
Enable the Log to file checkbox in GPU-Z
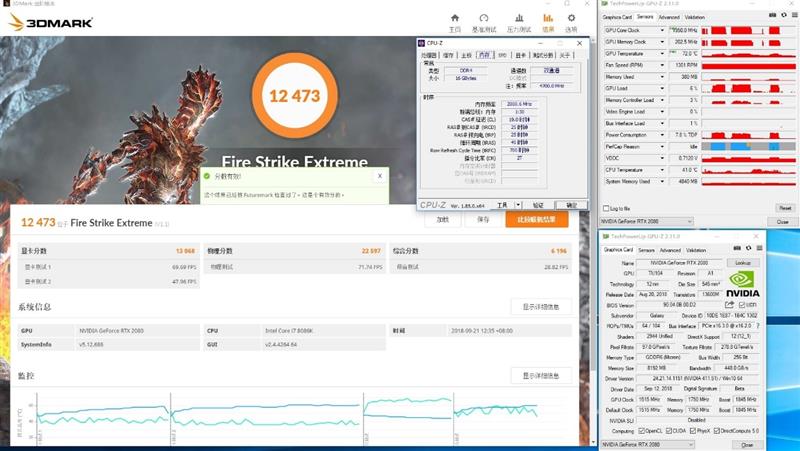[x=606, y=208]
